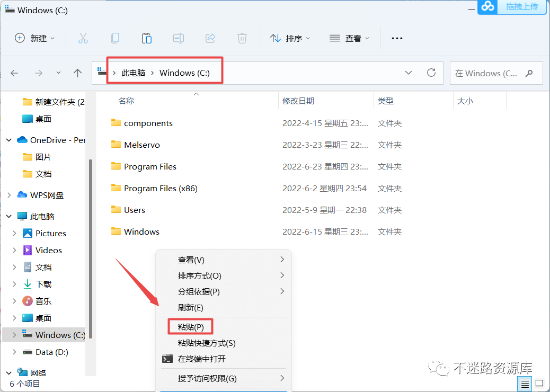This screenshot has height=392, width=550.
Task: Click the Share icon in toolbar
Action: point(210,38)
